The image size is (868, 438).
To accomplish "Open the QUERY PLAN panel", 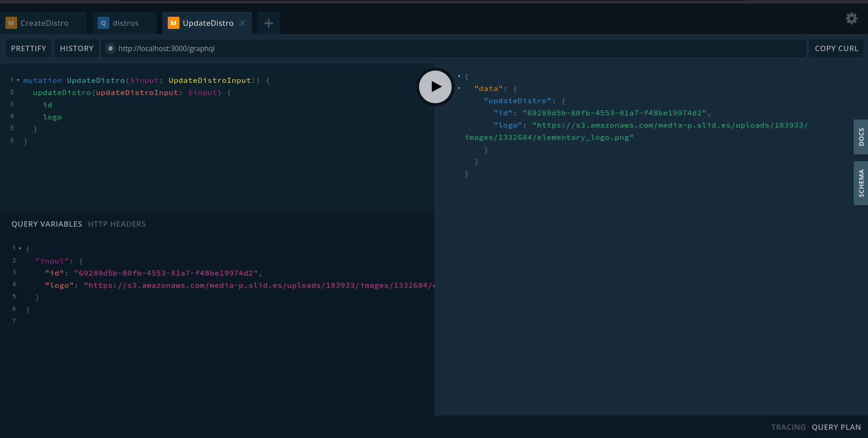I will tap(836, 427).
